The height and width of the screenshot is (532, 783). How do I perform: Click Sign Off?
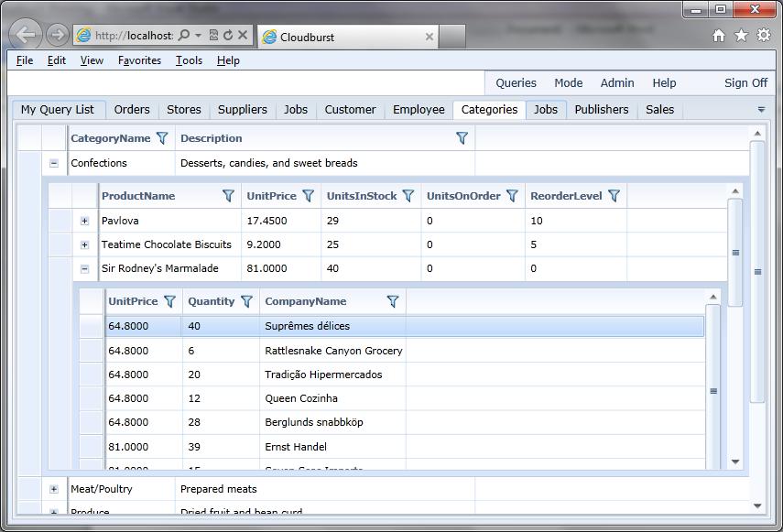tap(745, 82)
